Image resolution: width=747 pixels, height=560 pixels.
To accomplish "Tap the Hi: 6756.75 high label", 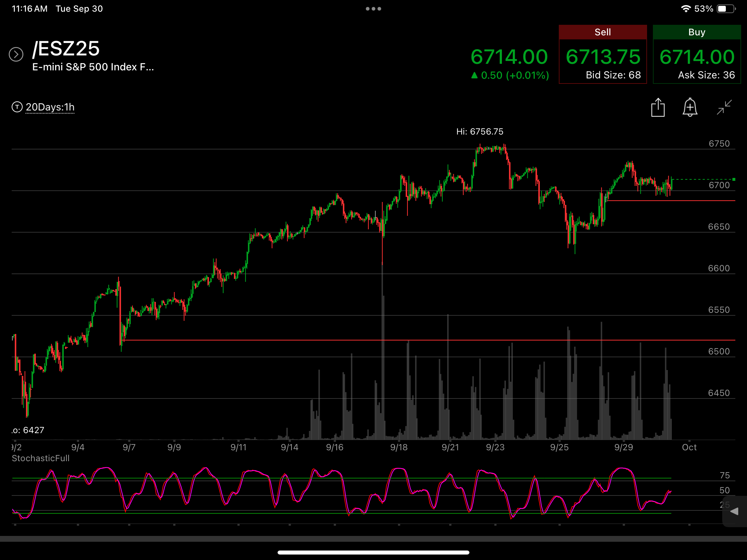I will (x=480, y=132).
